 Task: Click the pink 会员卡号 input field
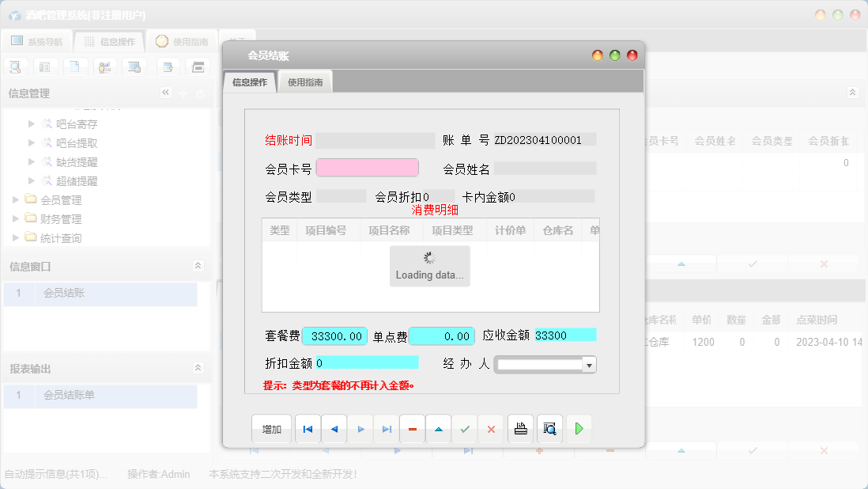pos(367,167)
